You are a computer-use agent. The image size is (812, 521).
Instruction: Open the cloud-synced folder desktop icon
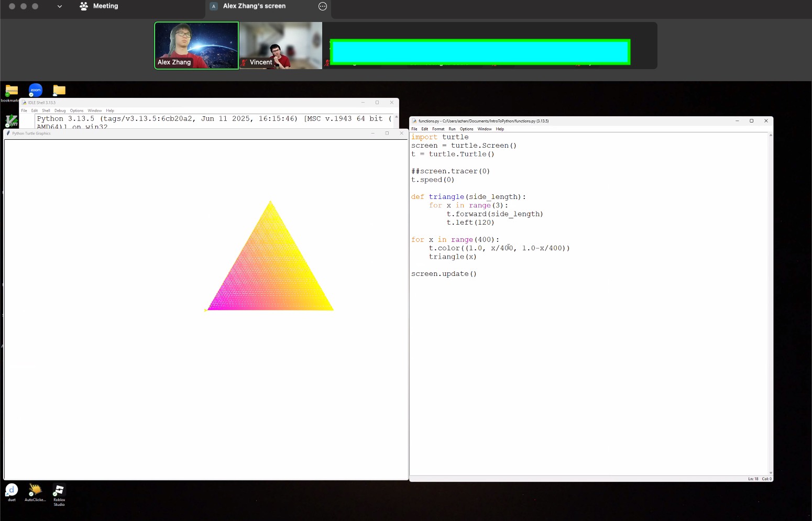(x=59, y=91)
